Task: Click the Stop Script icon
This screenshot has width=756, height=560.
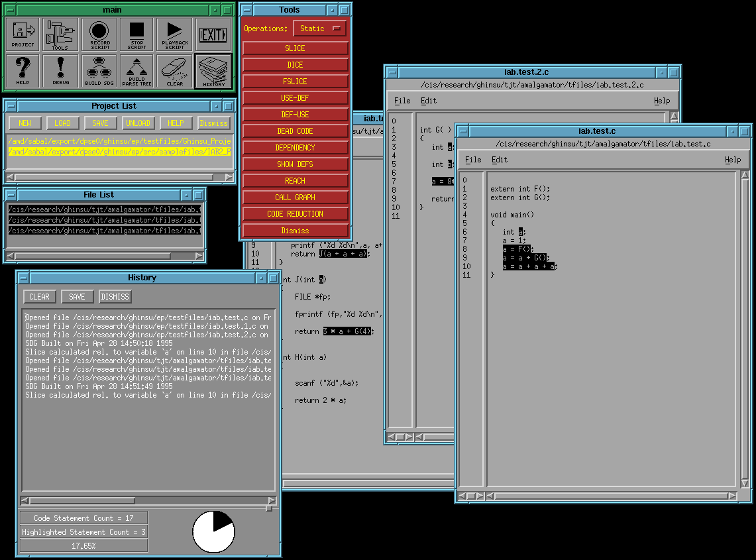Action: point(137,34)
